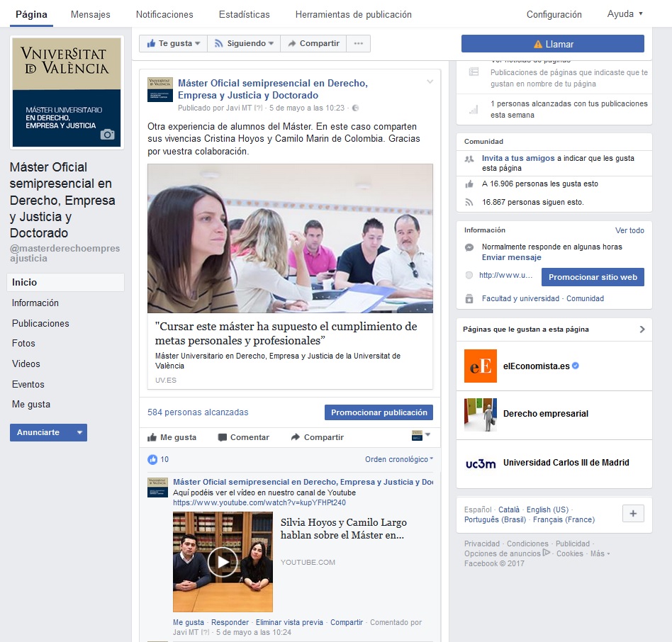The image size is (672, 642).
Task: Play the YouTube video preview
Action: [223, 561]
